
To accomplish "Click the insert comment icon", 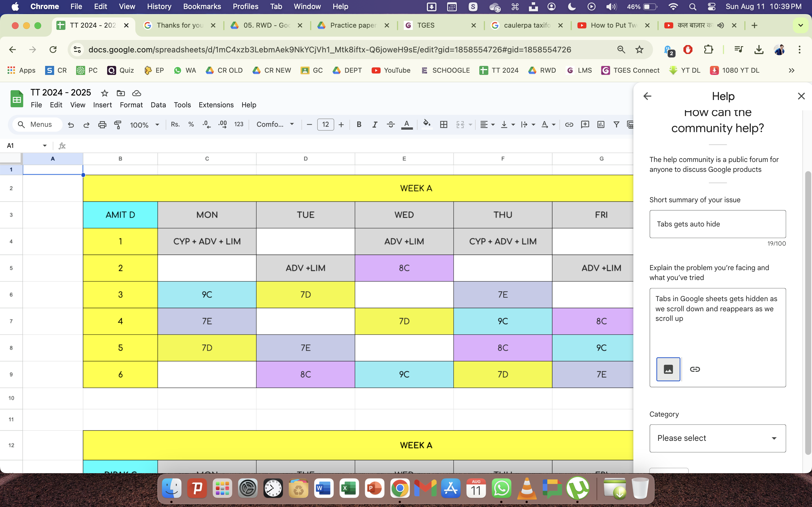I will 585,125.
